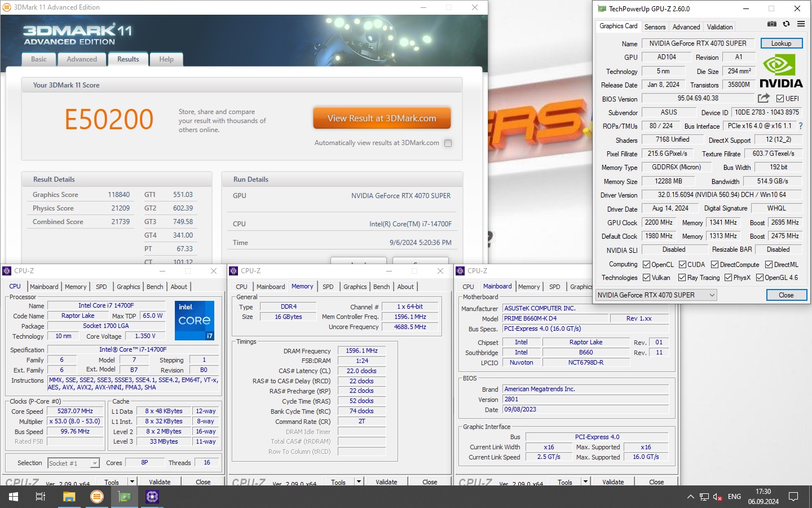Click the muted volume tray icon
Viewport: 812px width, 508px height.
click(x=718, y=497)
